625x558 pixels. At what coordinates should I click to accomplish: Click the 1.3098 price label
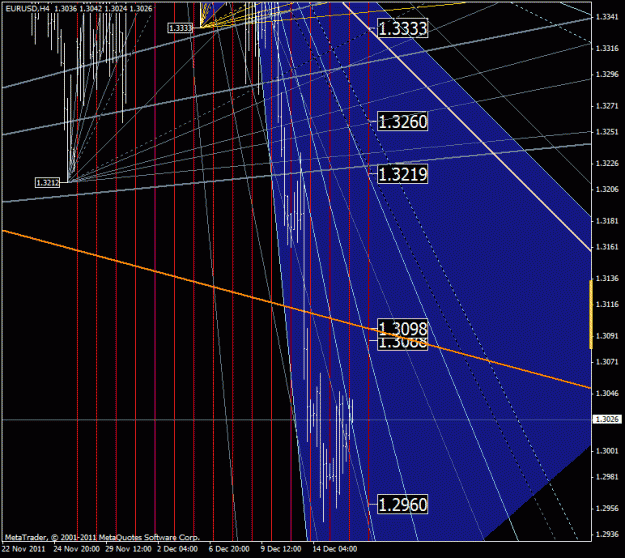coord(403,328)
